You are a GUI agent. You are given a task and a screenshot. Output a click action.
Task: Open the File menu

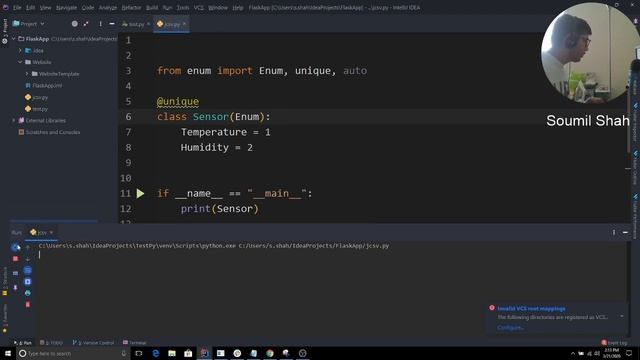tap(17, 7)
